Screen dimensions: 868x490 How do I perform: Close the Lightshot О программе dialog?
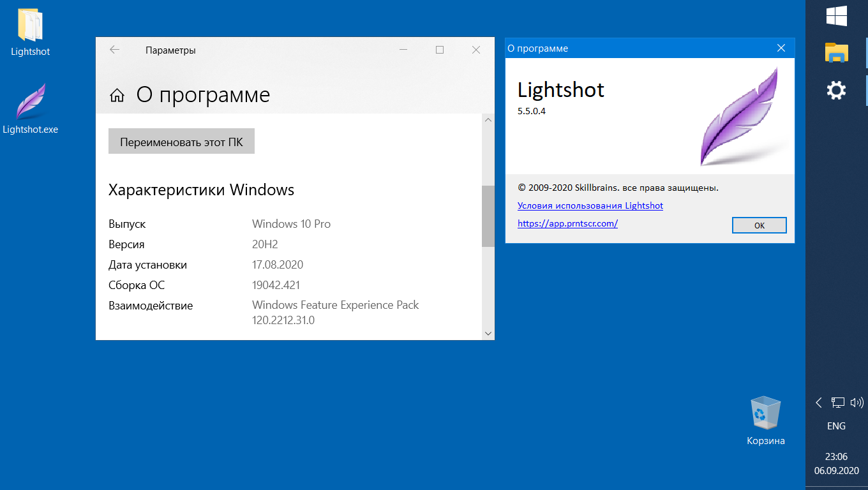coord(781,48)
